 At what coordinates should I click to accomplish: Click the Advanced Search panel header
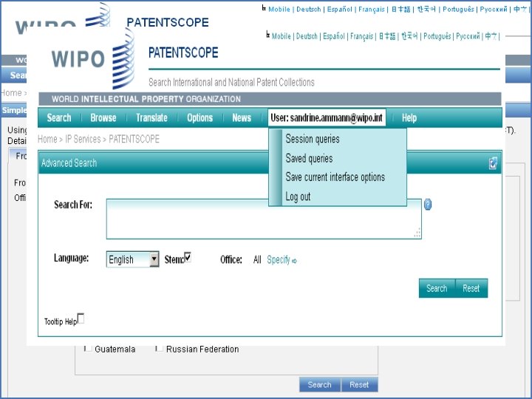click(270, 163)
